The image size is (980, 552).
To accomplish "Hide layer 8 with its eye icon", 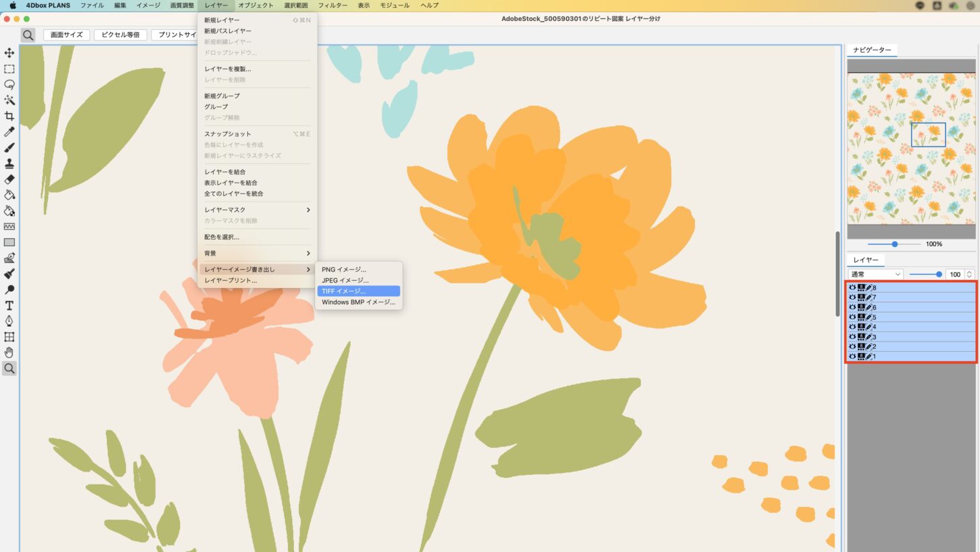I will click(852, 287).
